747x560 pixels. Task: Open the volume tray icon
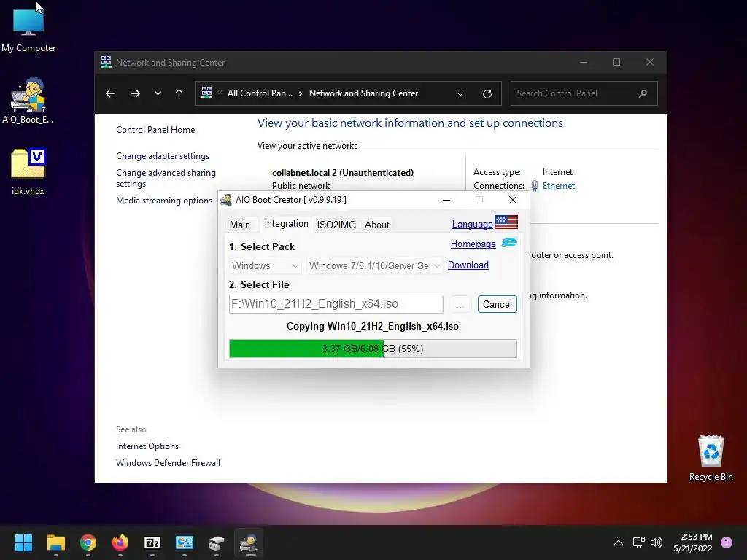(x=657, y=542)
